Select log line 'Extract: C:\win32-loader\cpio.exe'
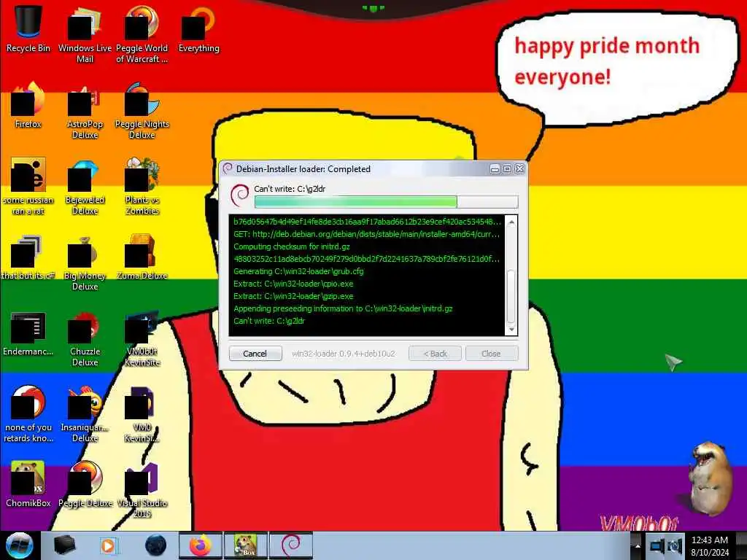This screenshot has width=747, height=560. [x=293, y=284]
